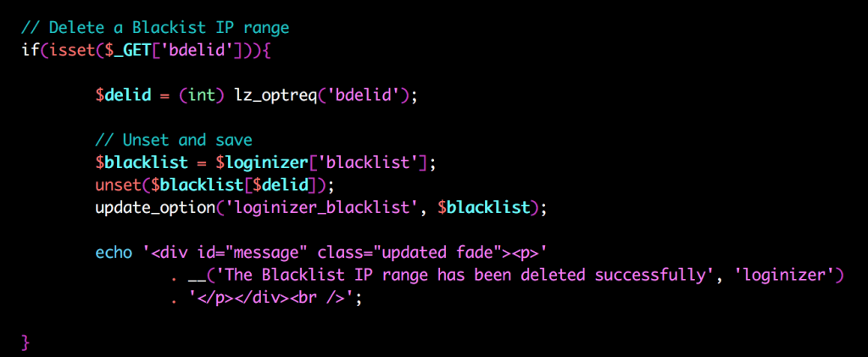Screen dimensions: 868x357
Task: Click the unset function keyword
Action: tap(118, 184)
